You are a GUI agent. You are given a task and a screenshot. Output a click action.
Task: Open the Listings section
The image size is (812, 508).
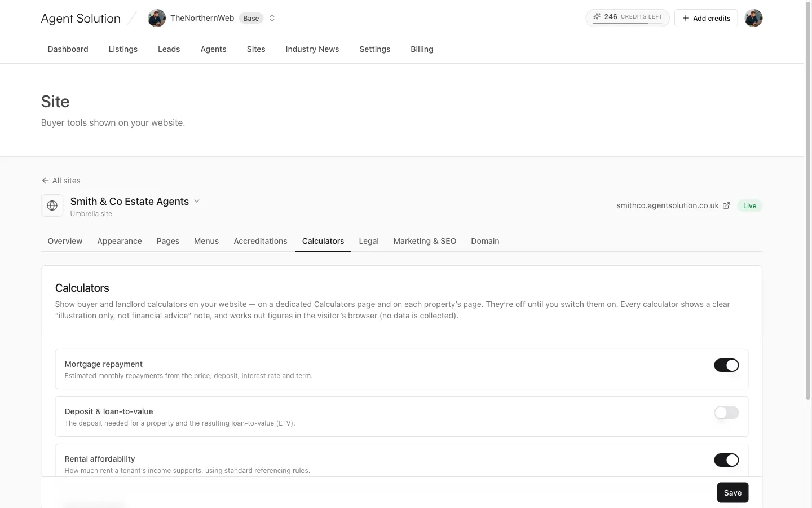[123, 49]
